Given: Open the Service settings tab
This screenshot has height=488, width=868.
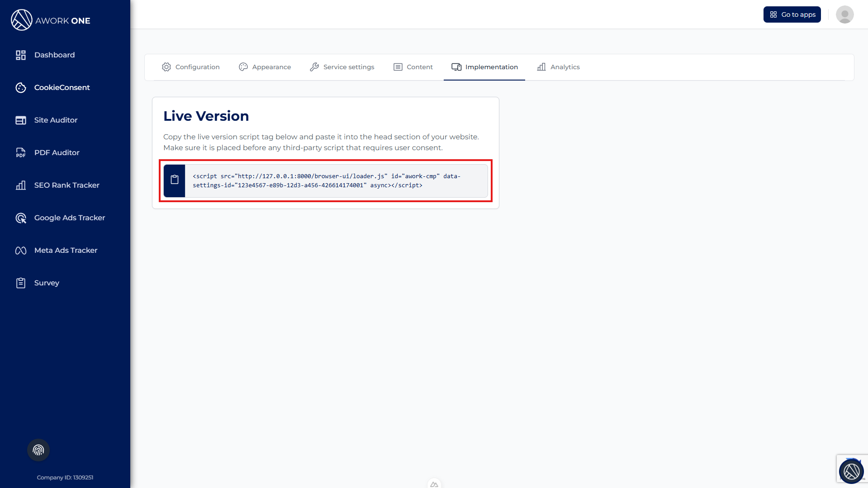Looking at the screenshot, I should click(342, 67).
